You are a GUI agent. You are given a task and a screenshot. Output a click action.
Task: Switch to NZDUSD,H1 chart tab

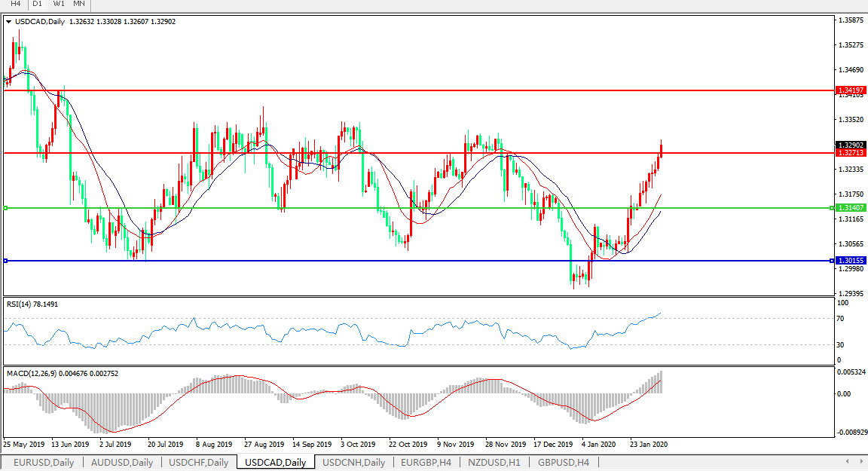click(x=494, y=462)
